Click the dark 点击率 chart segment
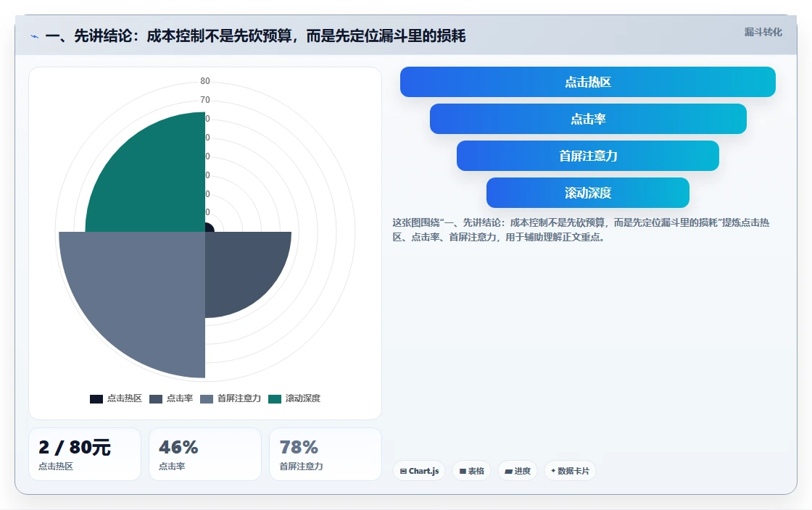Viewport: 812px width, 510px height. (x=244, y=269)
